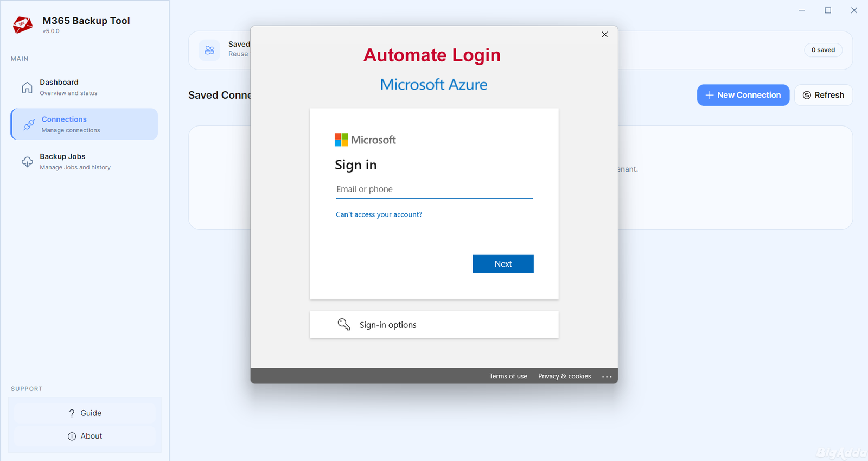Click the M365 Backup Tool logo icon
The height and width of the screenshot is (461, 868).
point(23,25)
